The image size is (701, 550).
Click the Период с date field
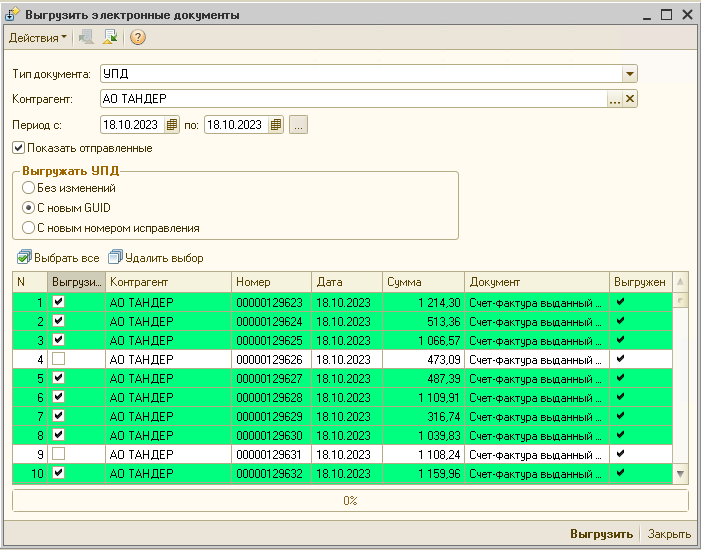click(x=132, y=125)
